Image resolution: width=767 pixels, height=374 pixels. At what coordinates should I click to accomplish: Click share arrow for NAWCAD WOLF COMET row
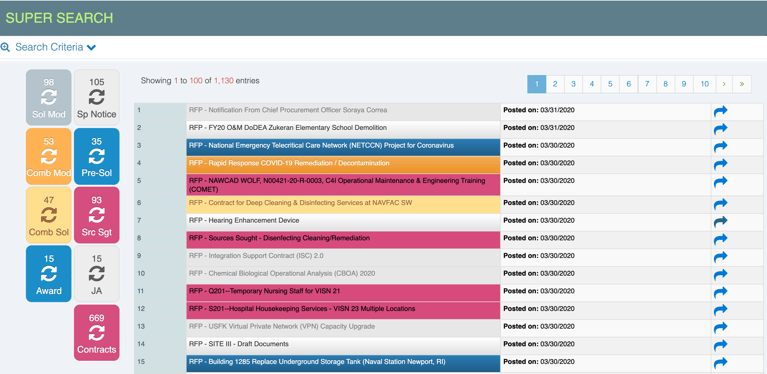pyautogui.click(x=721, y=182)
